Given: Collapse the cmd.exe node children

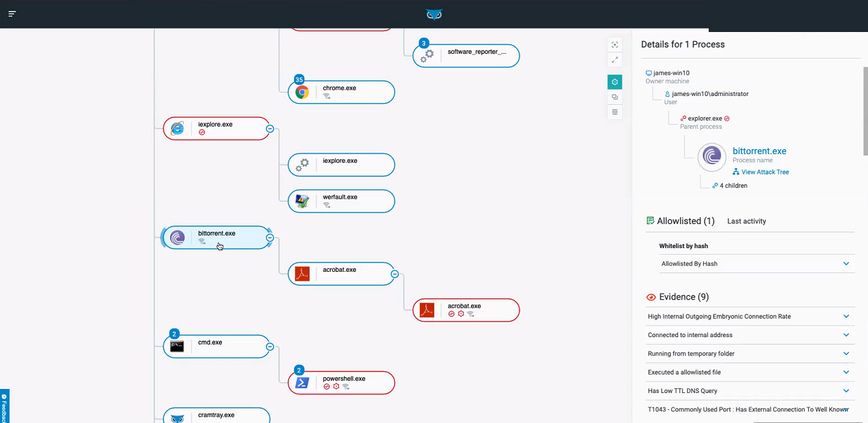Looking at the screenshot, I should pyautogui.click(x=270, y=347).
